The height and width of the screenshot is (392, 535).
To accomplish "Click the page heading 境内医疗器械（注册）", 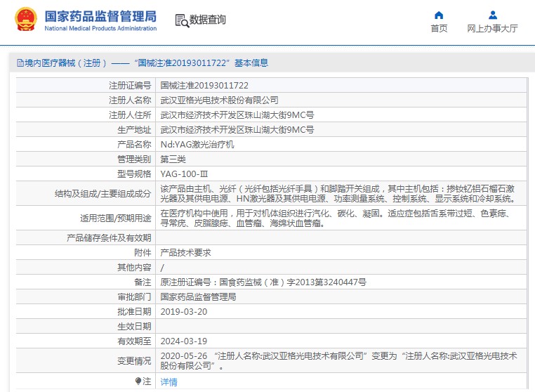I will coord(65,63).
